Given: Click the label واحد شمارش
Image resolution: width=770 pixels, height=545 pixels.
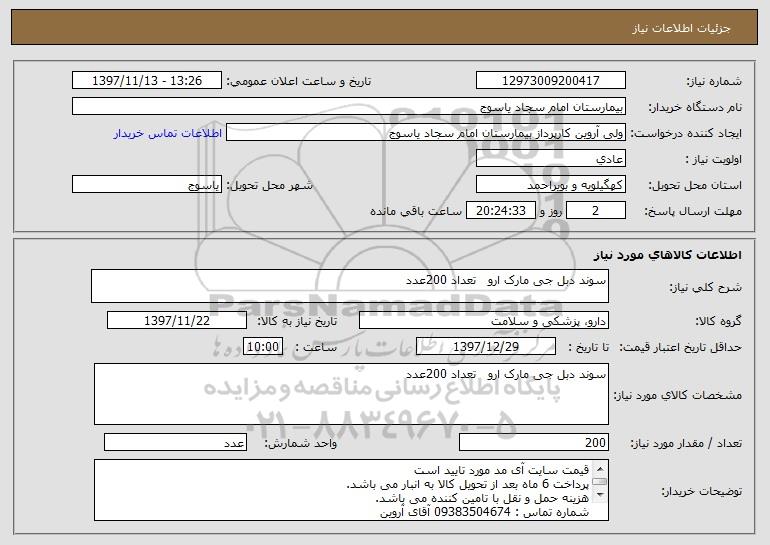Looking at the screenshot, I should click(301, 443).
